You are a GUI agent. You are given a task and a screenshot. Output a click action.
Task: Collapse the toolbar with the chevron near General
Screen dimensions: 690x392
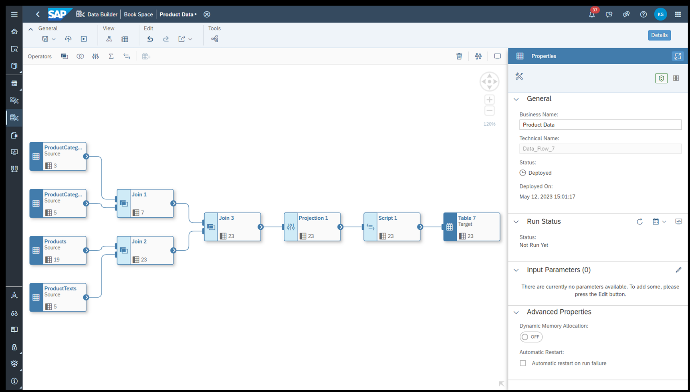tap(31, 29)
